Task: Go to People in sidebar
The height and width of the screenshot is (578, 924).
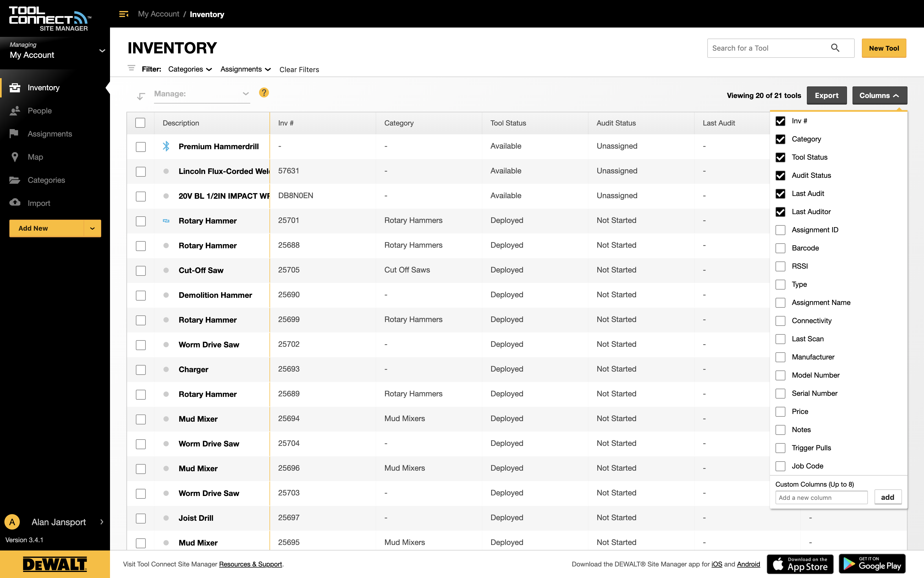Action: 40,110
